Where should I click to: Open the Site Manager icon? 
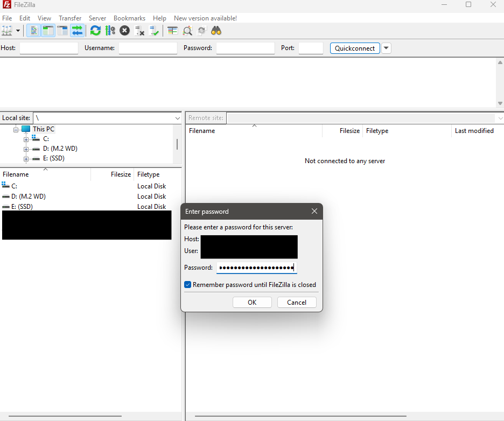point(7,31)
